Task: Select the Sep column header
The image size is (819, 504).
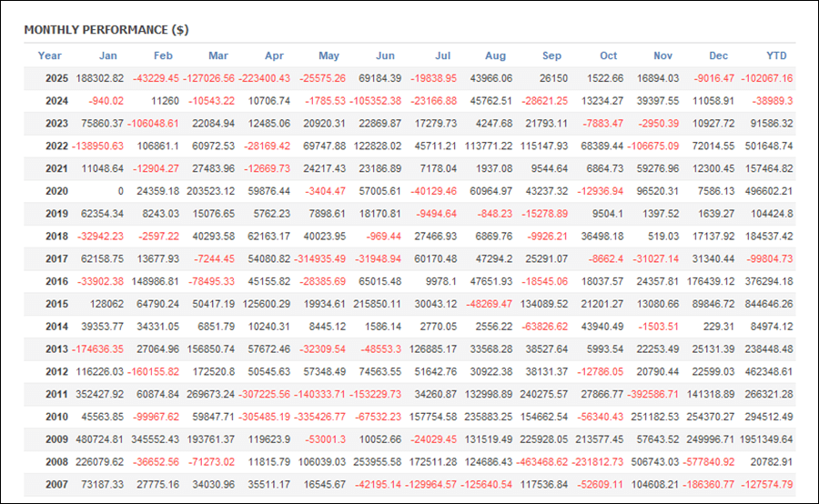Action: [x=551, y=55]
